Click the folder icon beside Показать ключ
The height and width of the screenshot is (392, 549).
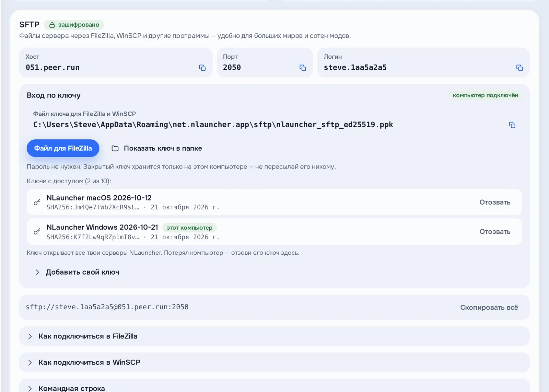(x=115, y=148)
